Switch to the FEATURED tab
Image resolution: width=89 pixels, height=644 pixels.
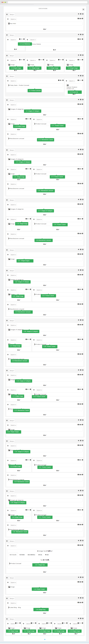pyautogui.click(x=22, y=555)
